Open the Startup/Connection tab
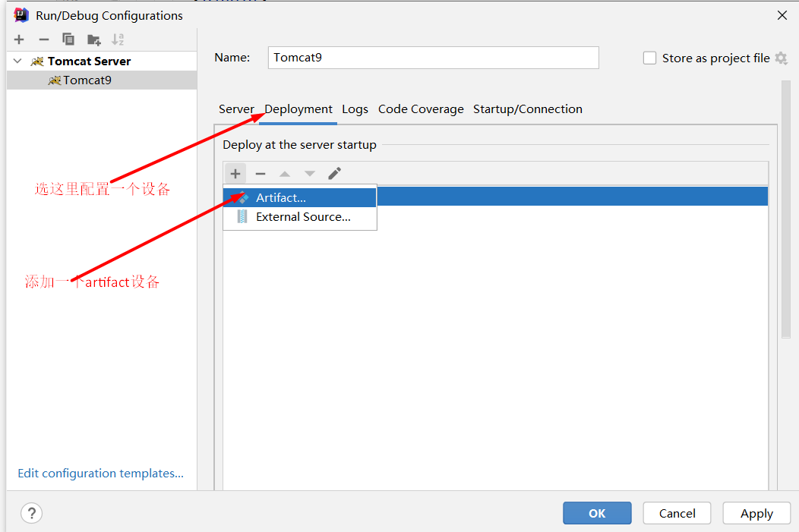The height and width of the screenshot is (532, 799). [527, 109]
